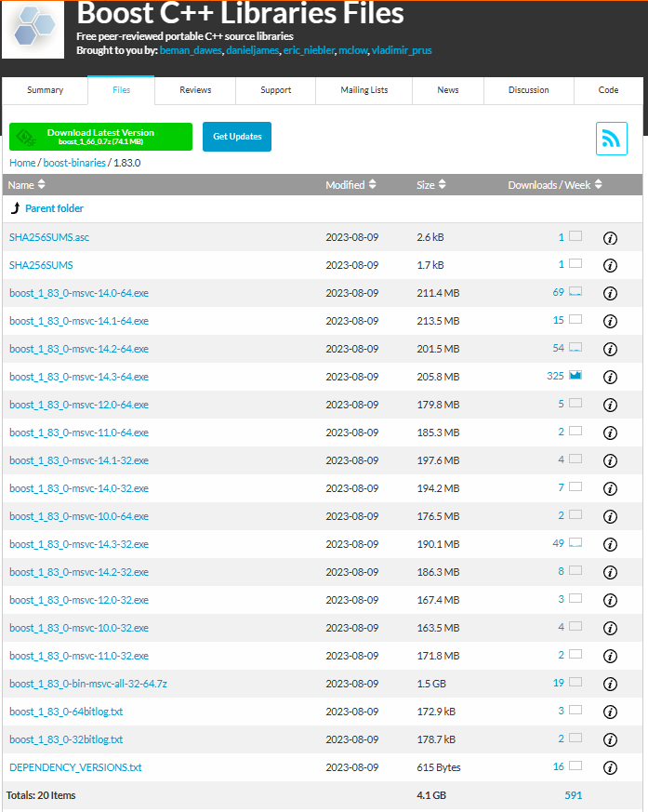
Task: Click the 591 total downloads count
Action: pos(574,795)
